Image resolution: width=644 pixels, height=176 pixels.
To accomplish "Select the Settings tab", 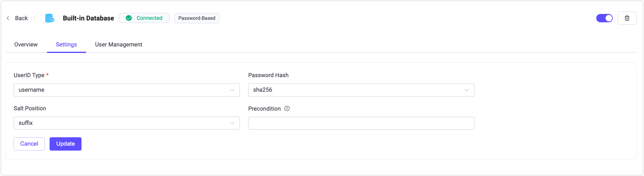I will click(x=66, y=45).
